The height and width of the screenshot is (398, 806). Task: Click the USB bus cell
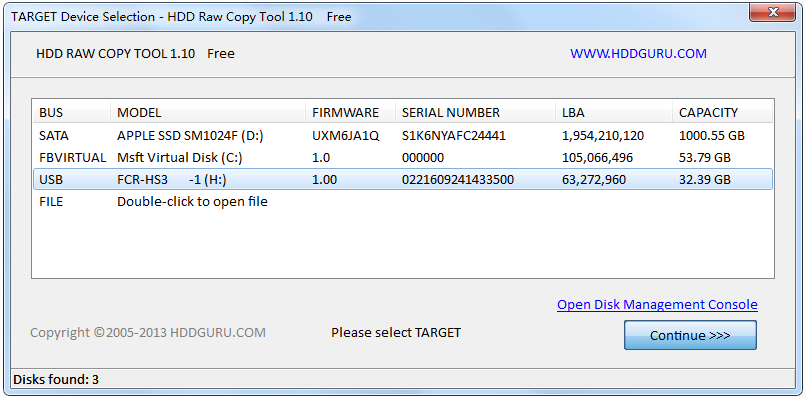51,179
